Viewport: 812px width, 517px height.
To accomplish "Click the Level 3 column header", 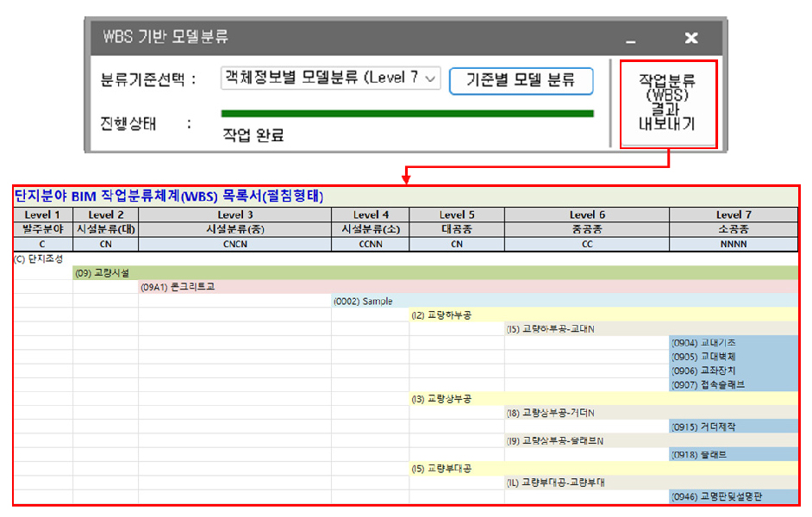I will click(x=234, y=215).
